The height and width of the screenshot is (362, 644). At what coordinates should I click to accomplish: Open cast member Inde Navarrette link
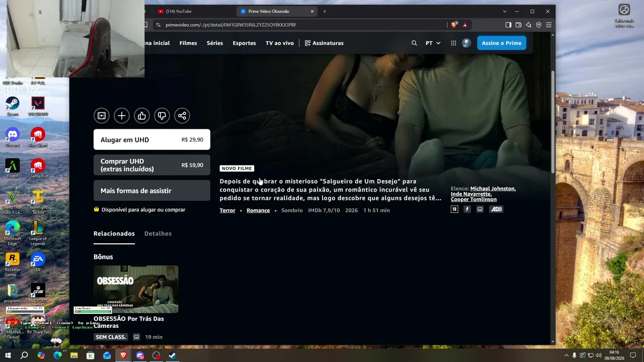point(470,194)
